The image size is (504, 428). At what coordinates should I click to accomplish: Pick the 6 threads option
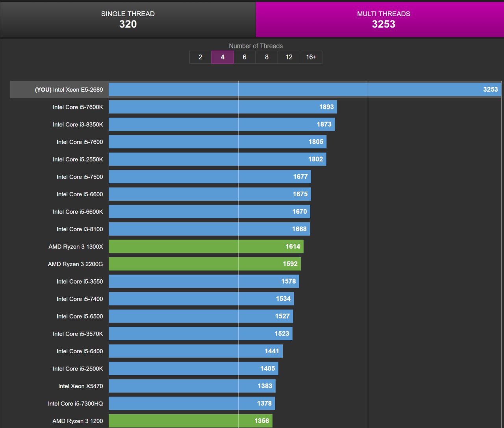click(245, 57)
